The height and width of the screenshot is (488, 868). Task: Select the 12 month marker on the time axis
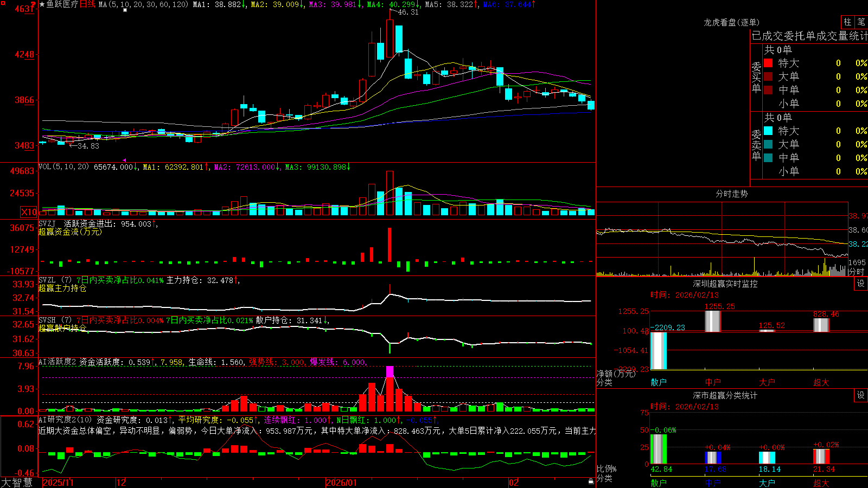(x=122, y=483)
